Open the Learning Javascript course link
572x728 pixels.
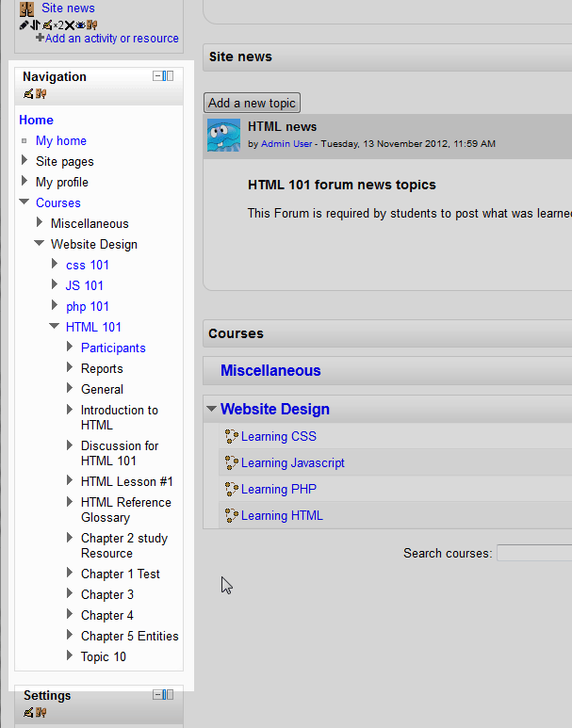pyautogui.click(x=293, y=463)
